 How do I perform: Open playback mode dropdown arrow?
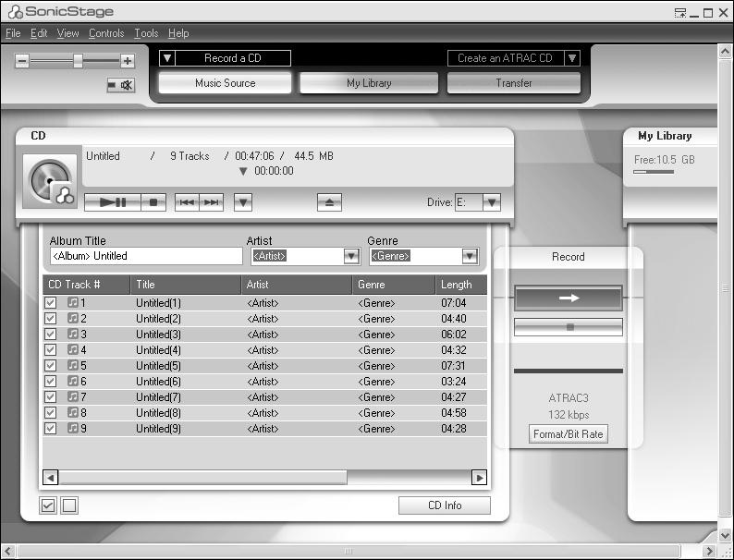(x=243, y=202)
